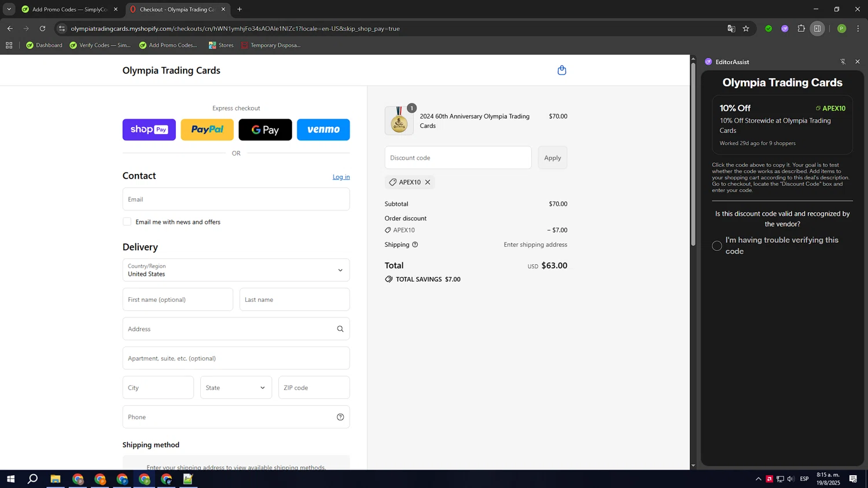Click the browser address bar URL

(235, 28)
